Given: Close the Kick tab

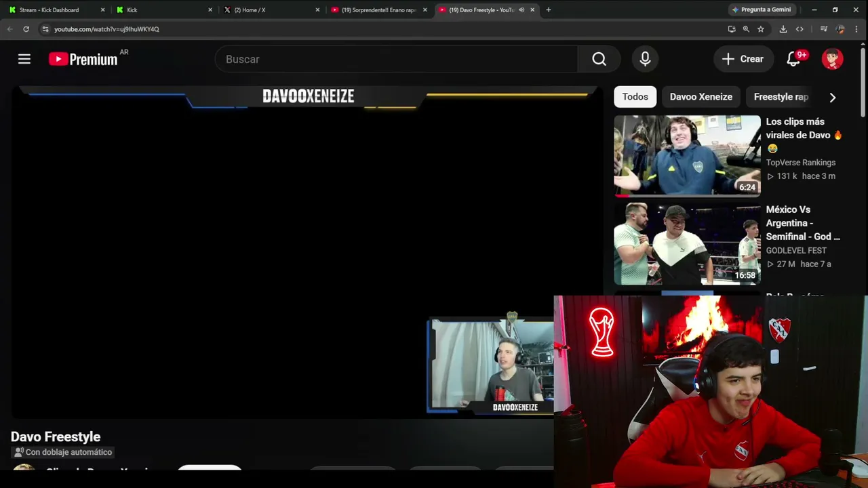Looking at the screenshot, I should pos(210,10).
